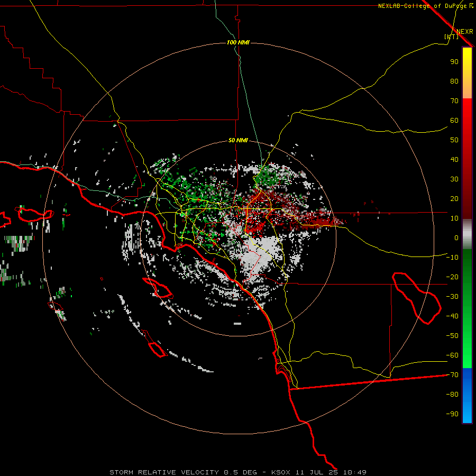This screenshot has width=476, height=476.
Task: Click the 50 NMI range ring label
Action: pyautogui.click(x=238, y=140)
